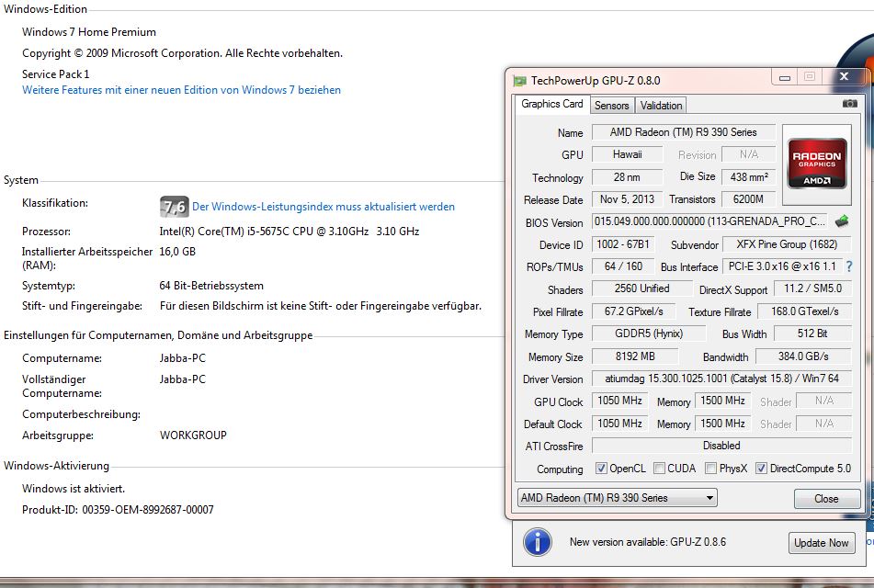
Task: Click the Release Date value Nov 5, 2013
Action: tap(627, 199)
